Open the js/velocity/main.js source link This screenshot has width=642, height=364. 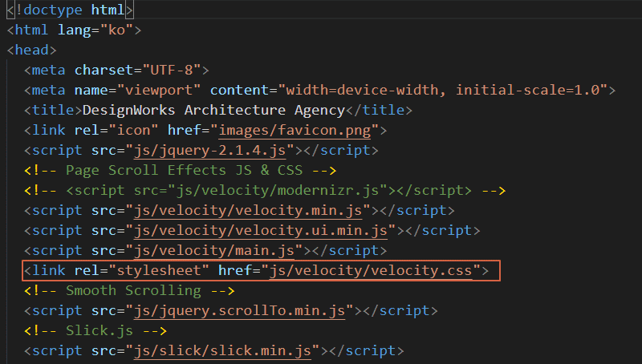tap(214, 250)
